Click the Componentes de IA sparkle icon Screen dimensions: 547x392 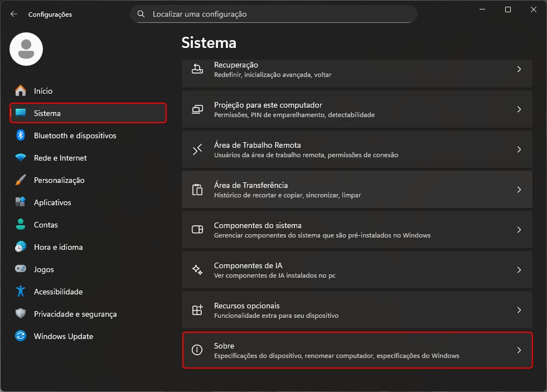(197, 270)
